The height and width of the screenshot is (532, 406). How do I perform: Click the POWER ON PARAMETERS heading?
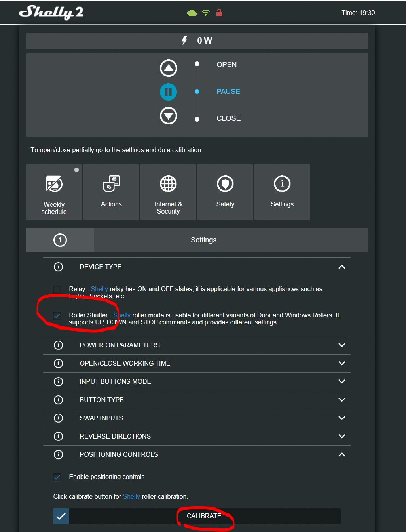pyautogui.click(x=120, y=345)
